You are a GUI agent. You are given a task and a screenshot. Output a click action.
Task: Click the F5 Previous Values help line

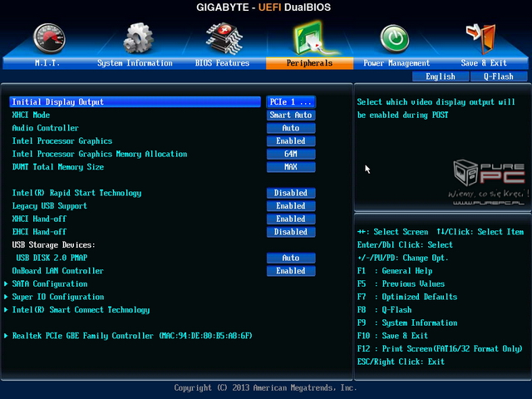[401, 284]
